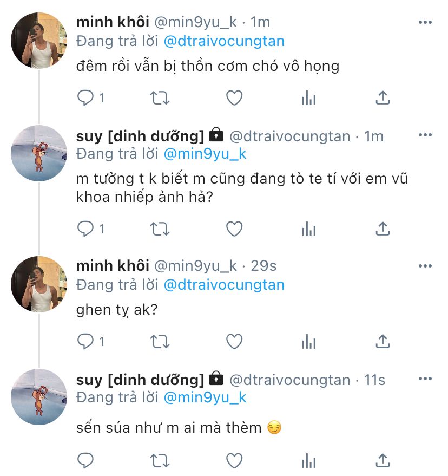Like the "ghen tỵ ak?" tweet

point(234,342)
